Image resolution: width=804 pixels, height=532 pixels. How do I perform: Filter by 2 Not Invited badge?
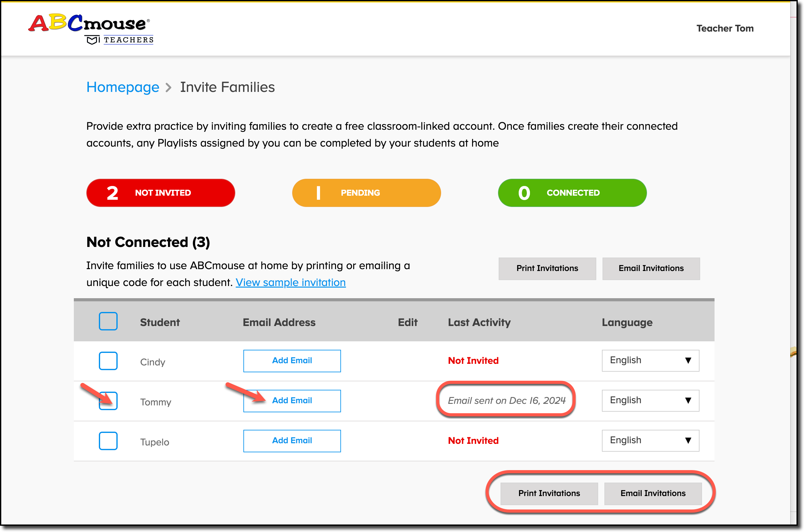click(x=160, y=193)
